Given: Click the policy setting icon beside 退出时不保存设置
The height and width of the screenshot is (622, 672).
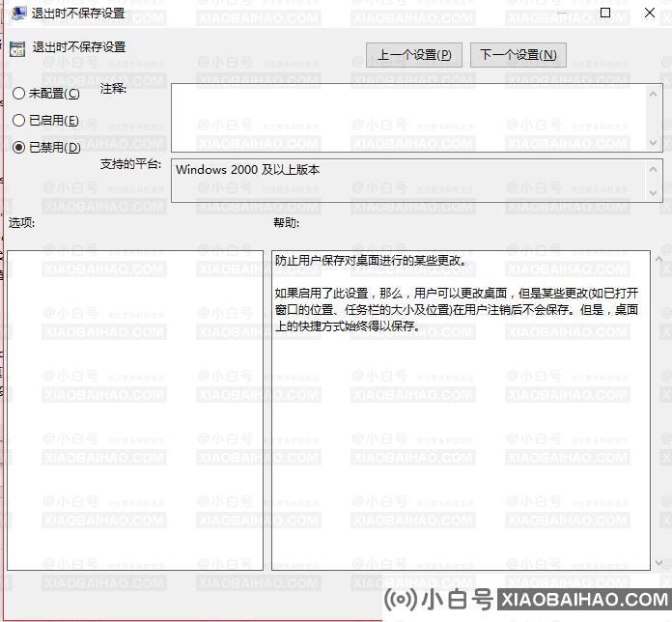Looking at the screenshot, I should click(x=17, y=49).
